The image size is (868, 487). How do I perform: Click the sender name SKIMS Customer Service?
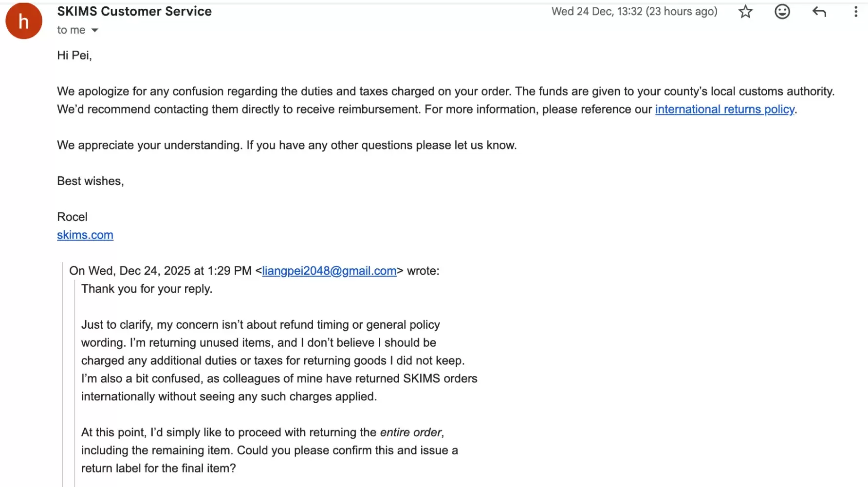[134, 11]
